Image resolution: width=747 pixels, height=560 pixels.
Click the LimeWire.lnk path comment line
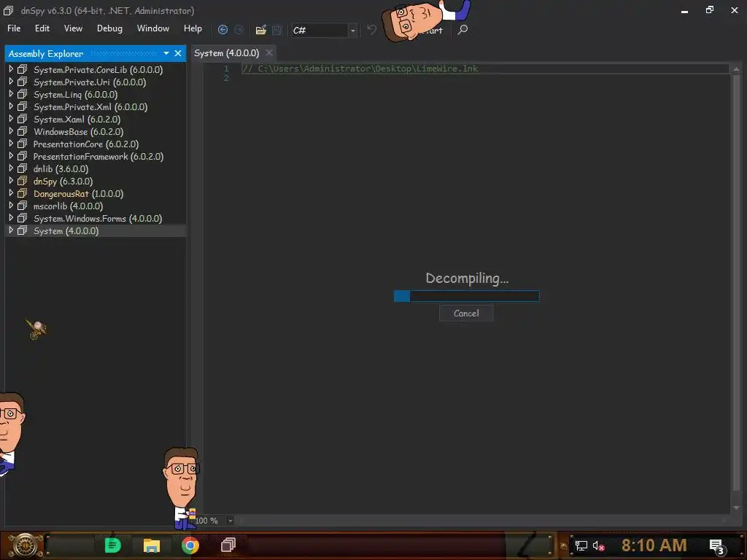(360, 69)
